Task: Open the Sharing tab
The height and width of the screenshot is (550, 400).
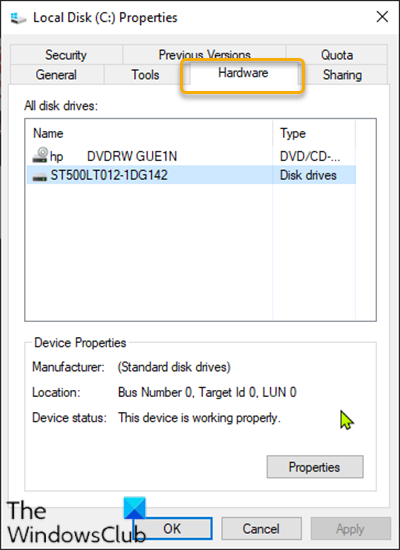Action: 342,75
